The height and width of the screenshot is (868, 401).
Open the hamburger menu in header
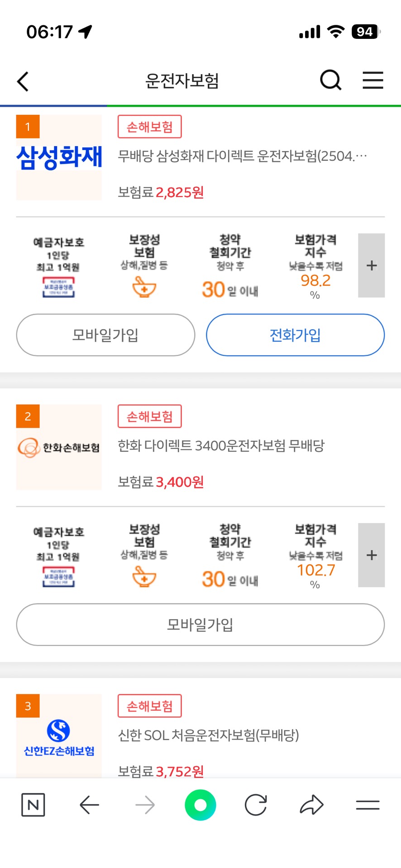click(x=373, y=80)
